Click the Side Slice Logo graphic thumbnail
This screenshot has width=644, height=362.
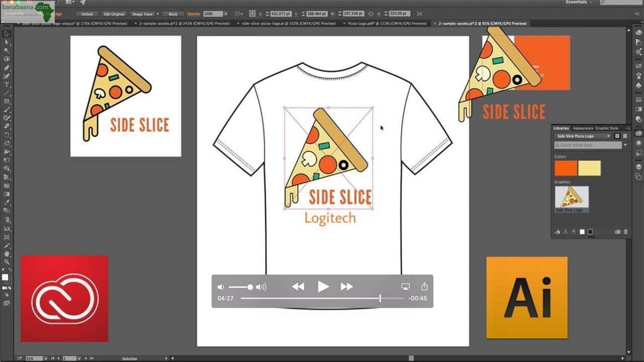click(572, 198)
